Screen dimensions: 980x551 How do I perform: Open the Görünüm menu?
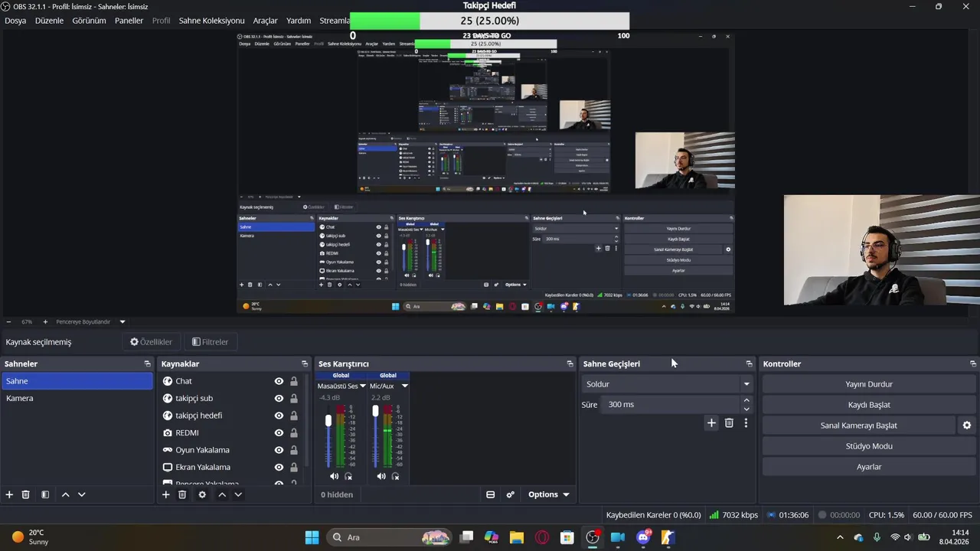(89, 21)
